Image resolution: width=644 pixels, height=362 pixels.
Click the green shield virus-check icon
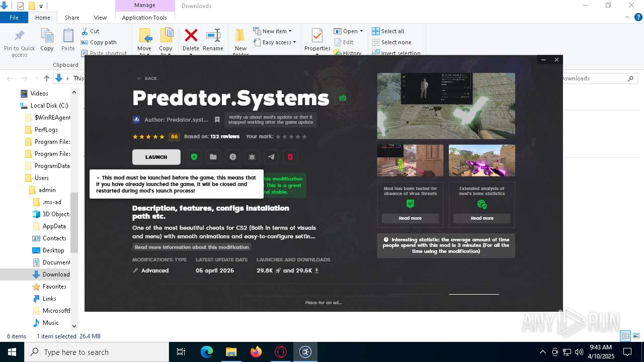pyautogui.click(x=410, y=204)
